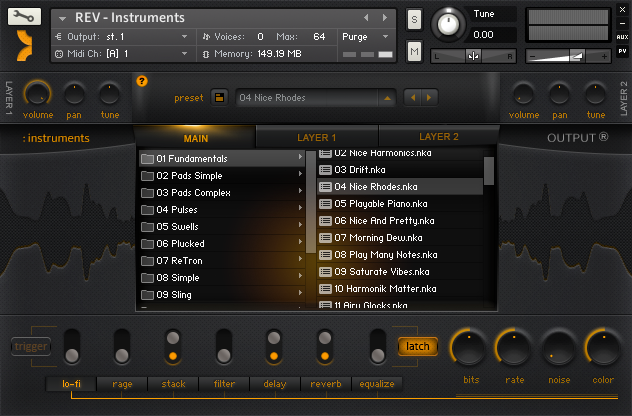632x416 pixels.
Task: Mute the instrument with M button
Action: tap(414, 52)
